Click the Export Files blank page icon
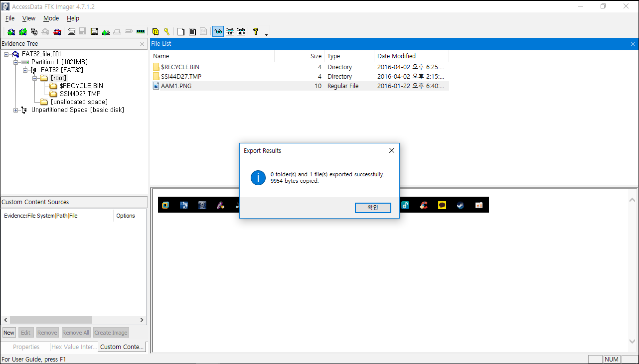 coord(181,32)
